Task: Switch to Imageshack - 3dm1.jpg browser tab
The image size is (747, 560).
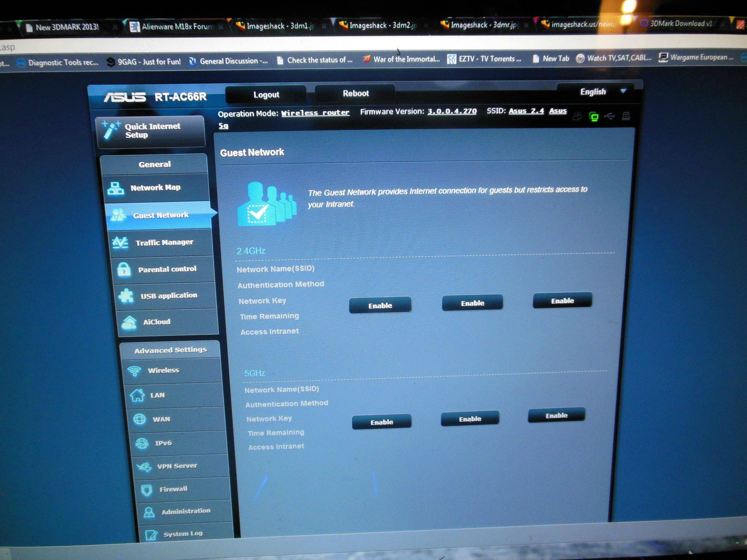Action: [x=280, y=26]
